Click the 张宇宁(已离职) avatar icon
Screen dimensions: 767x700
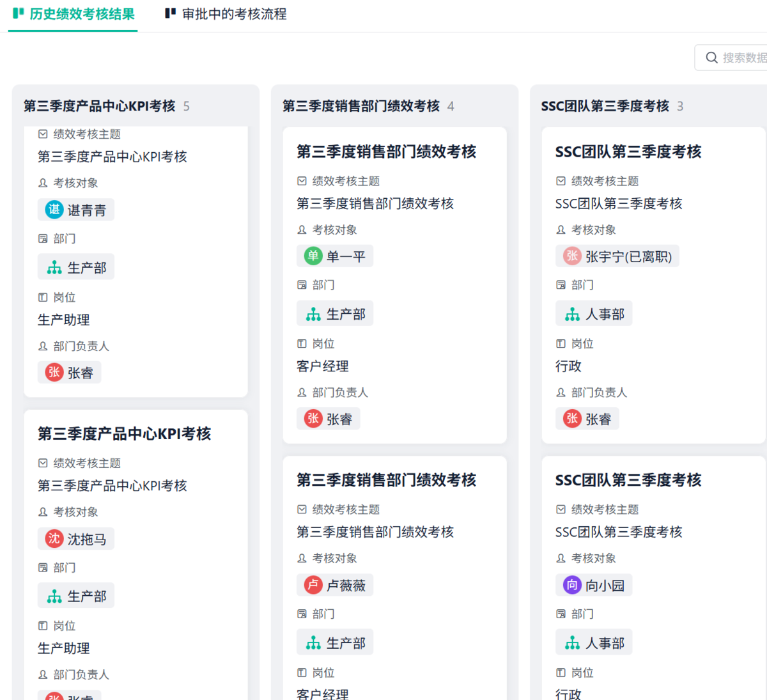click(x=572, y=256)
